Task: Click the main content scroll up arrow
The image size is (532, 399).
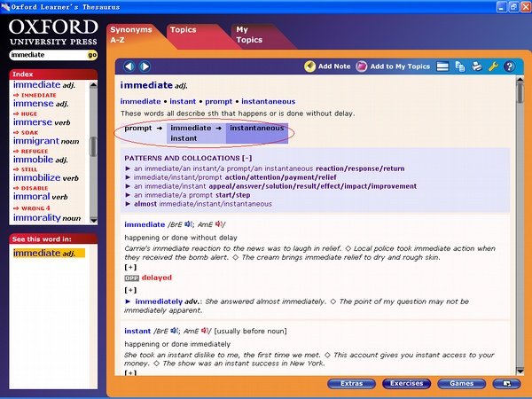Action: (x=520, y=80)
